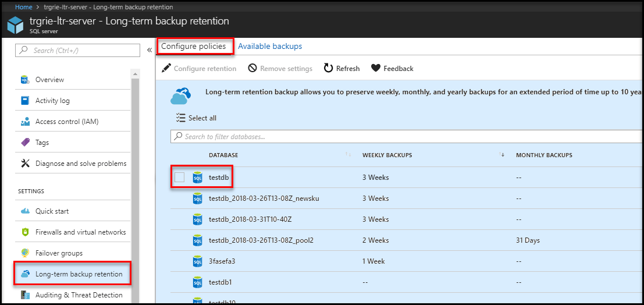Focus the Search (Ctrl+/) sidebar field
This screenshot has width=644, height=305.
77,50
